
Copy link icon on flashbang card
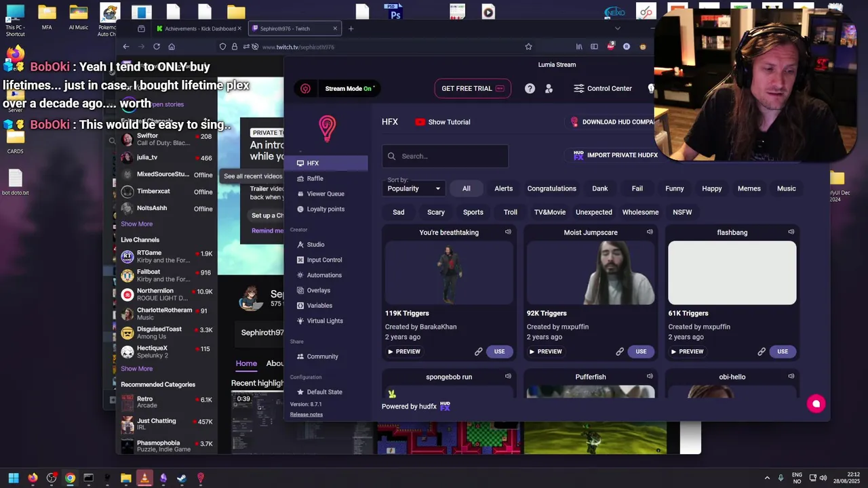[x=762, y=352]
